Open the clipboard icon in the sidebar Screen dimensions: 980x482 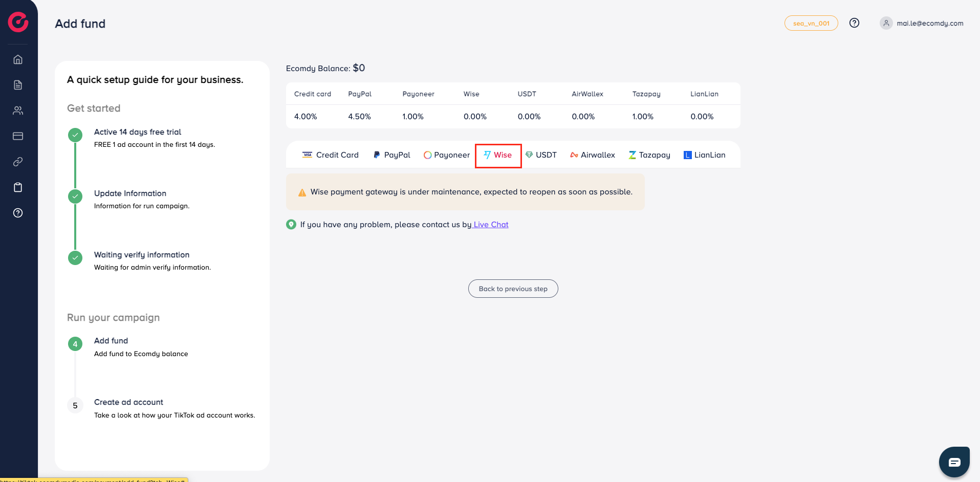click(18, 187)
